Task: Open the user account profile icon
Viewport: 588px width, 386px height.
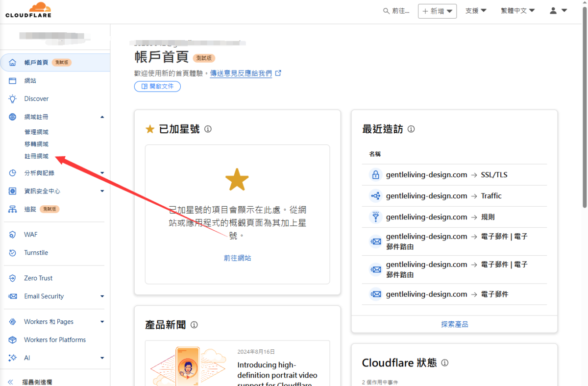Action: 553,11
